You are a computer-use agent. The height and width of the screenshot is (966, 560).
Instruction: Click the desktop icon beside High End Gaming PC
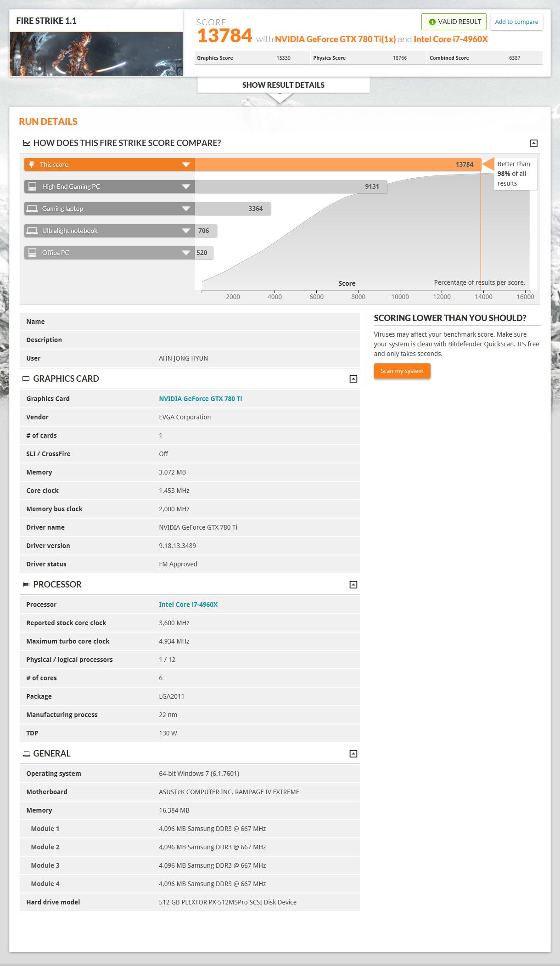[x=32, y=186]
